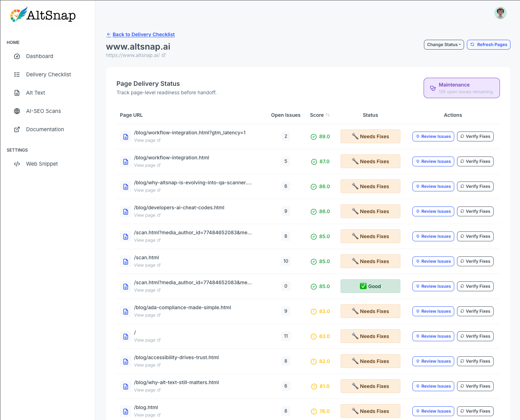Viewport: 520px width, 420px height.
Task: Click Verify Fixes for /blog.html row
Action: click(x=475, y=411)
